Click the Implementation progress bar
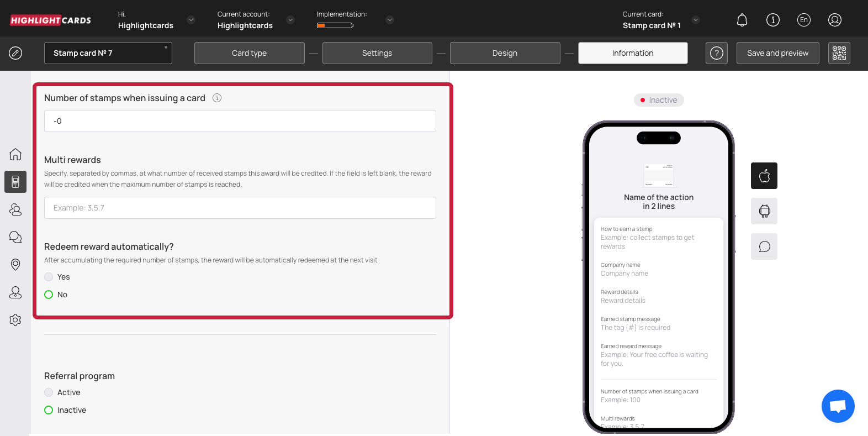Screen dimensions: 868x436 (x=335, y=25)
